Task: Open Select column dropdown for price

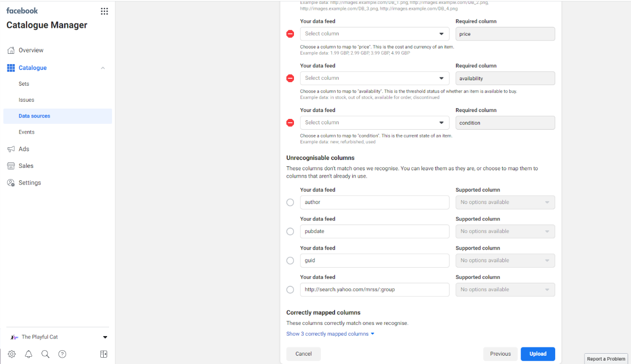Action: click(374, 34)
